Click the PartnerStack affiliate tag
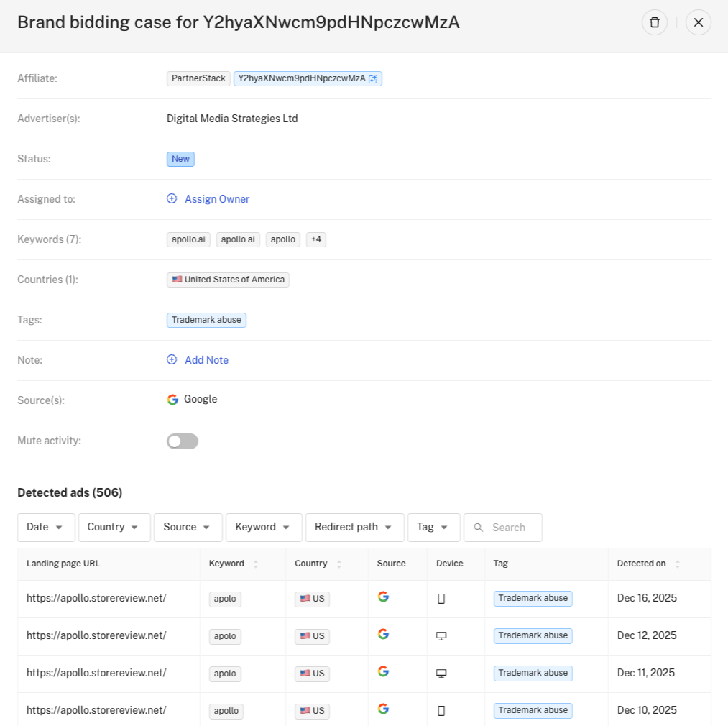Image resolution: width=728 pixels, height=726 pixels. coord(198,78)
